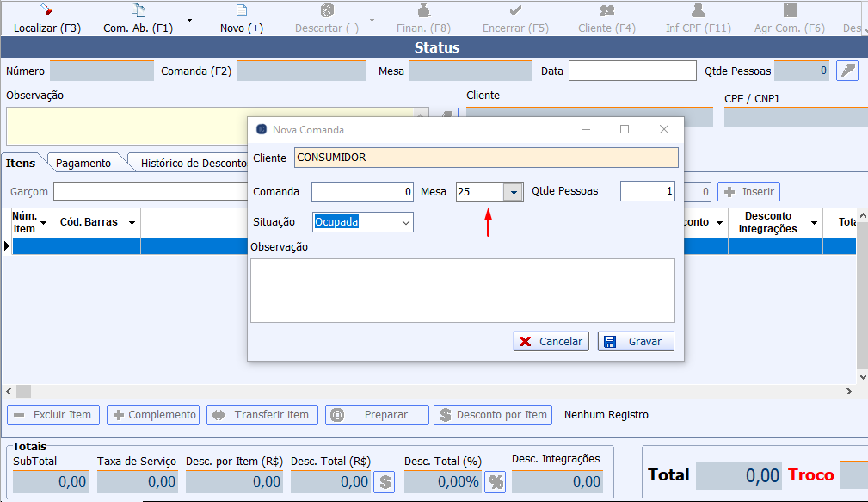This screenshot has height=502, width=868.
Task: Click the percent icon beside Desc. Total (%)
Action: click(496, 481)
